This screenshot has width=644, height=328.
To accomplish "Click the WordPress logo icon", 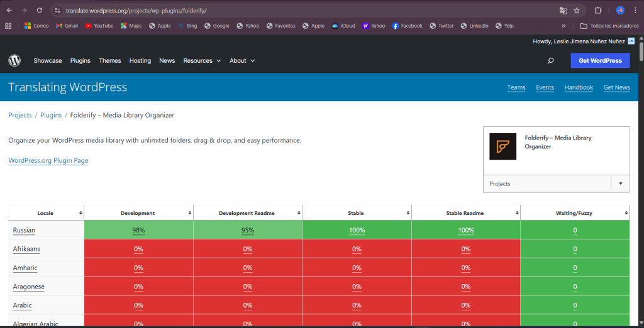I will (x=14, y=61).
